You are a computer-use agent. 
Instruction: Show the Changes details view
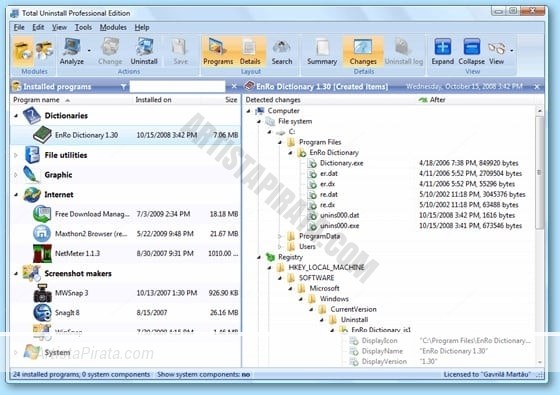pyautogui.click(x=363, y=52)
